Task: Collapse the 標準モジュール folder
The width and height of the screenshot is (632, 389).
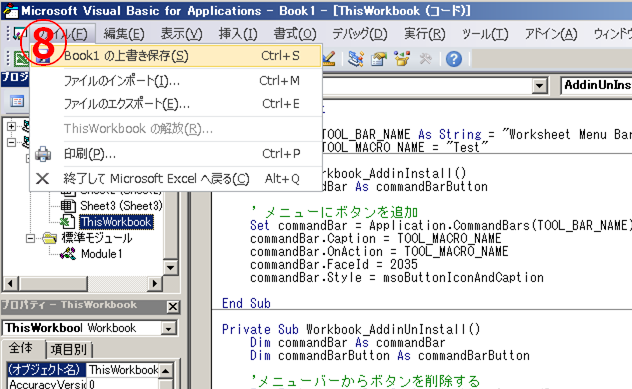Action: [x=30, y=239]
